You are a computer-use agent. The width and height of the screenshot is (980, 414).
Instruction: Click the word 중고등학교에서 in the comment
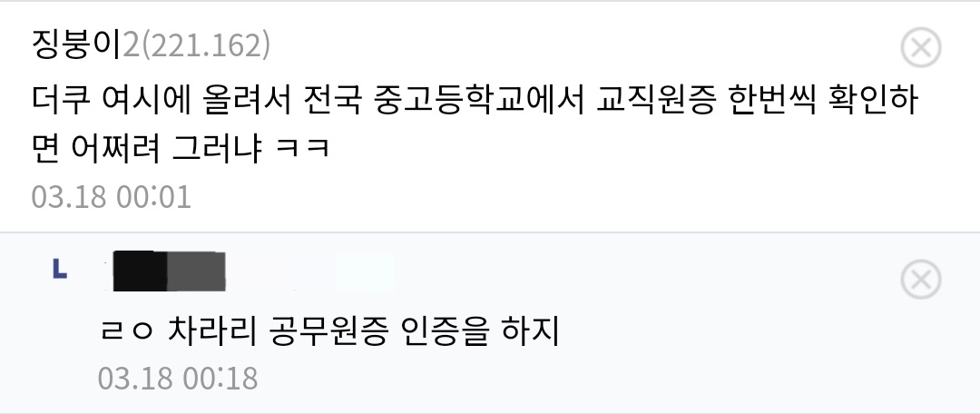click(x=479, y=100)
